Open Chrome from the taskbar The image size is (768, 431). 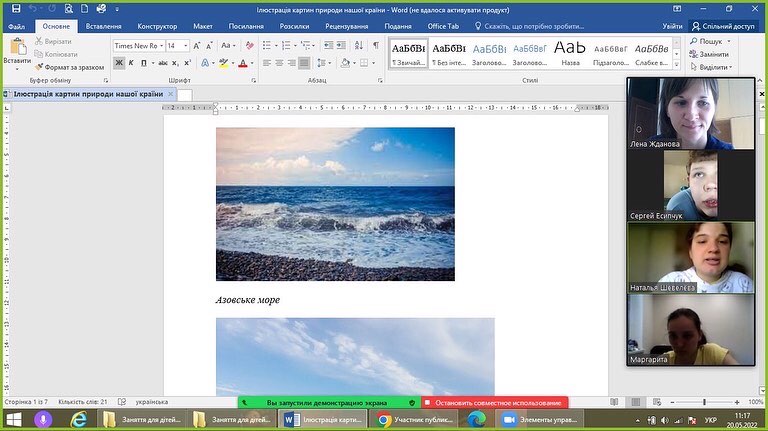[x=416, y=420]
